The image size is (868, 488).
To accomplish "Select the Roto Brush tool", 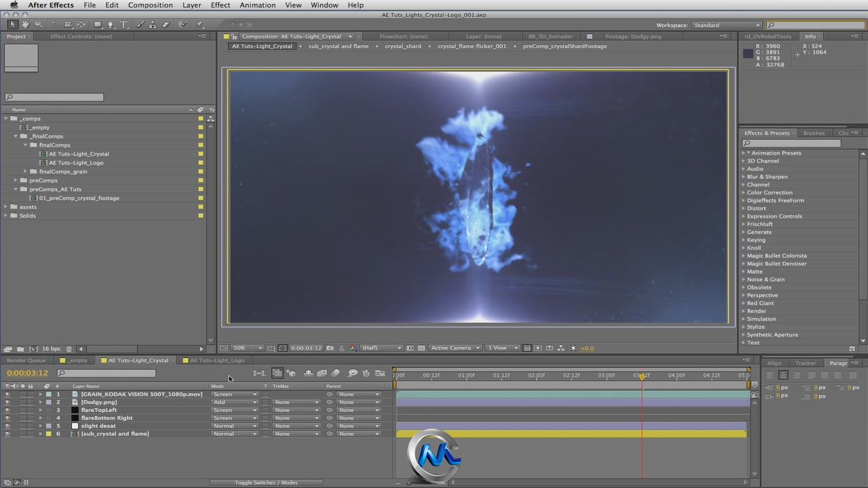I will tap(182, 24).
